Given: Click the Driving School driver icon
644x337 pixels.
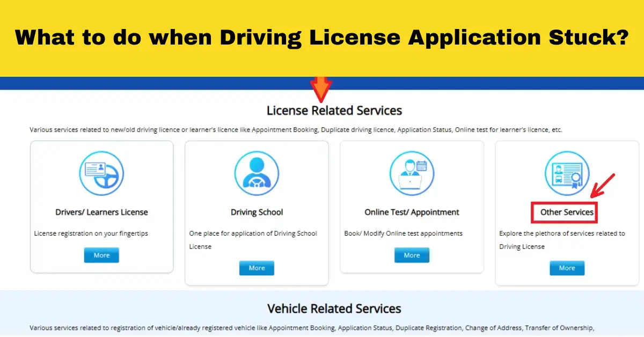Looking at the screenshot, I should [x=257, y=173].
